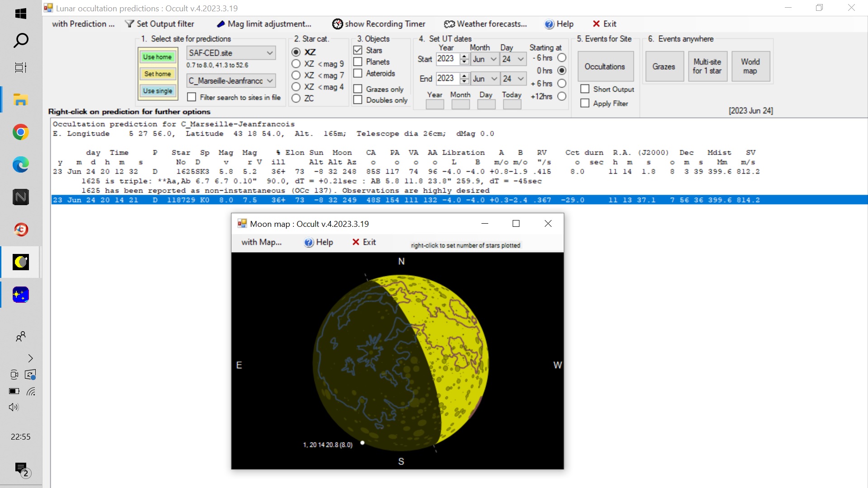Toggle the Short Output checkbox
The height and width of the screenshot is (488, 868).
coord(585,89)
